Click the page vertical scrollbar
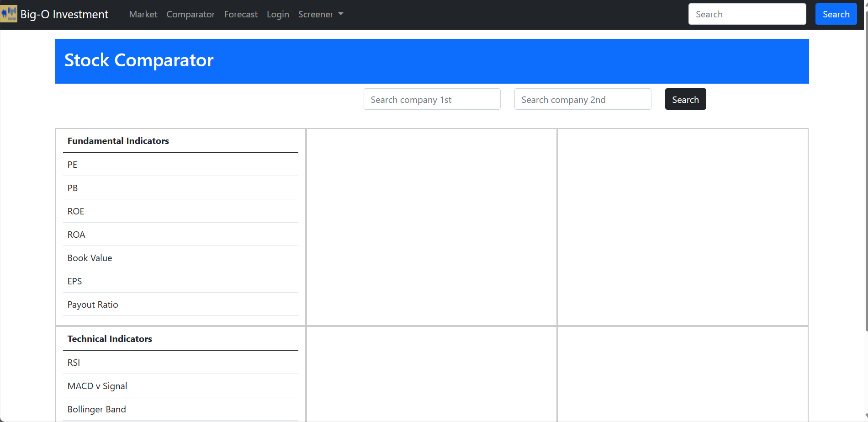Viewport: 868px width, 422px height. coord(866,183)
